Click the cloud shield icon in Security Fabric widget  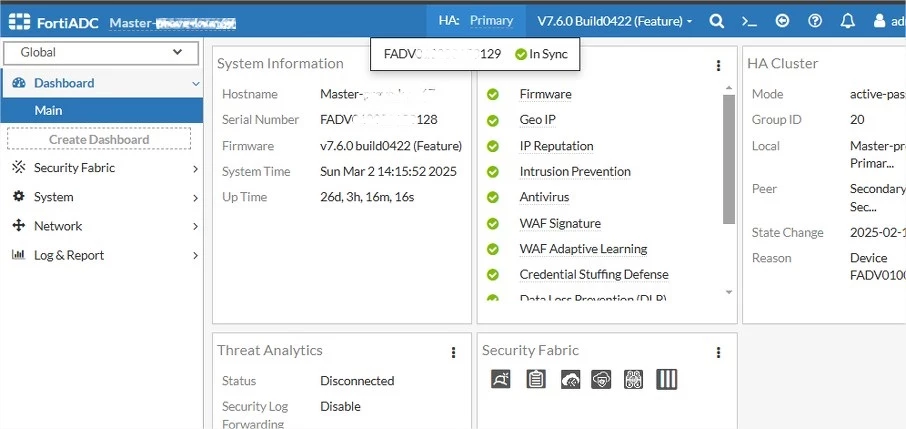[601, 379]
